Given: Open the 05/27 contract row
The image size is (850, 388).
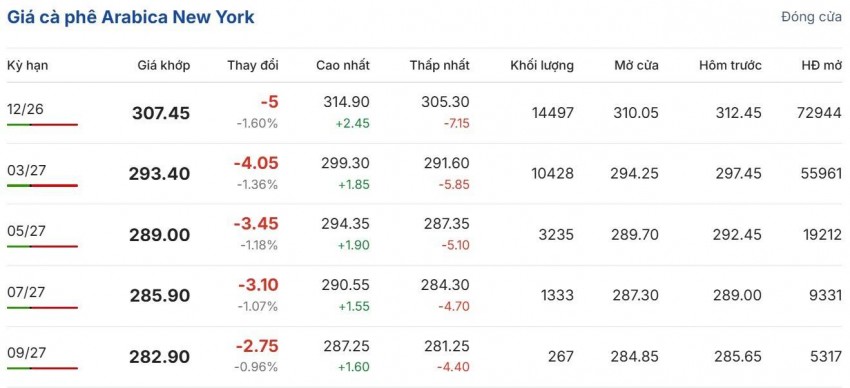Looking at the screenshot, I should click(x=425, y=235).
